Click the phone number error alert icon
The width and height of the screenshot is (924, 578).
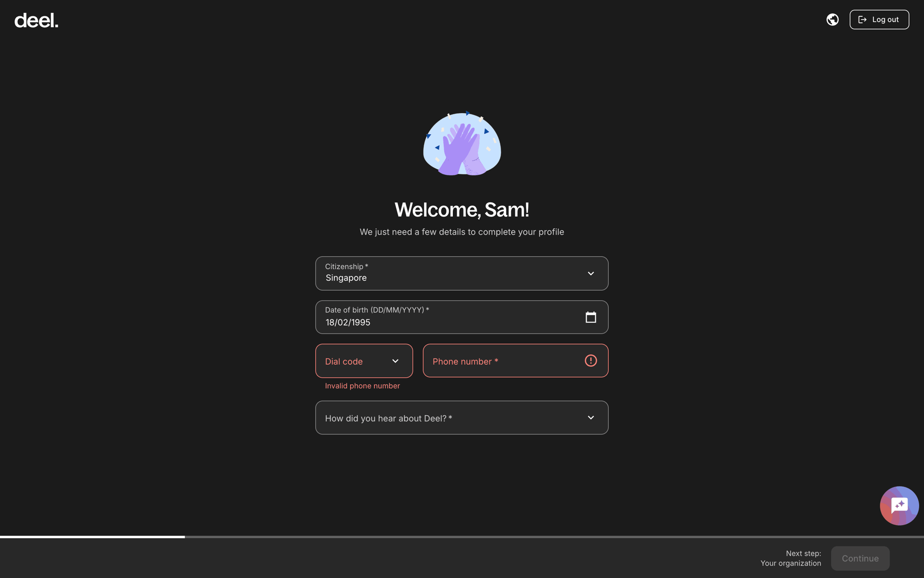tap(590, 361)
